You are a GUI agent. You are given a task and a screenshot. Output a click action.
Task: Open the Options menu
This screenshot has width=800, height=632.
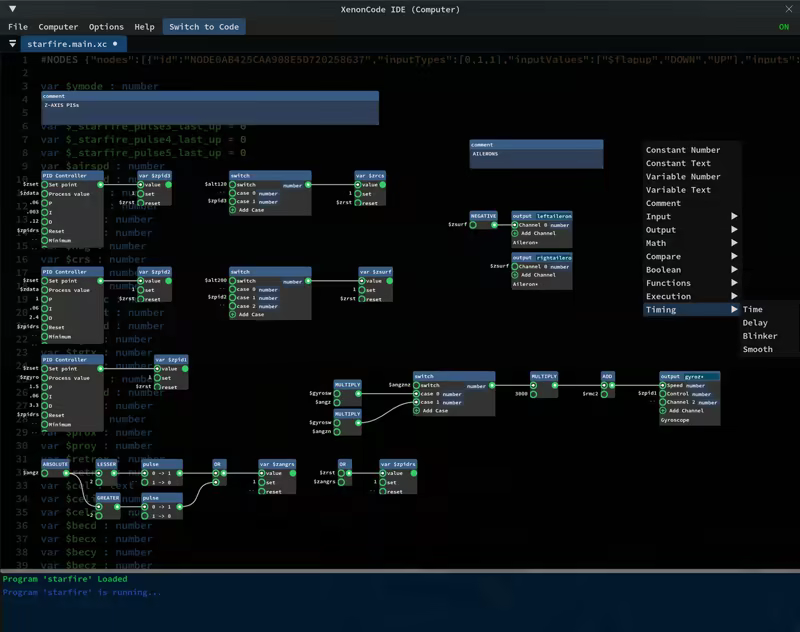click(x=106, y=27)
